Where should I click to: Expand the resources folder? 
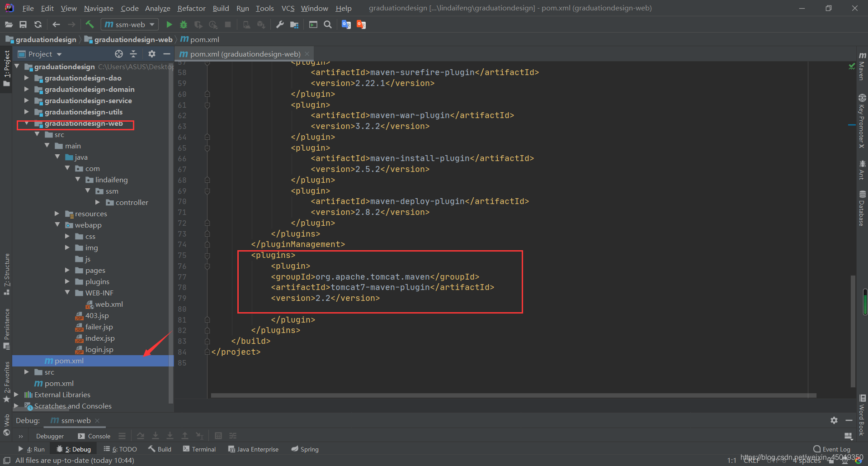57,214
